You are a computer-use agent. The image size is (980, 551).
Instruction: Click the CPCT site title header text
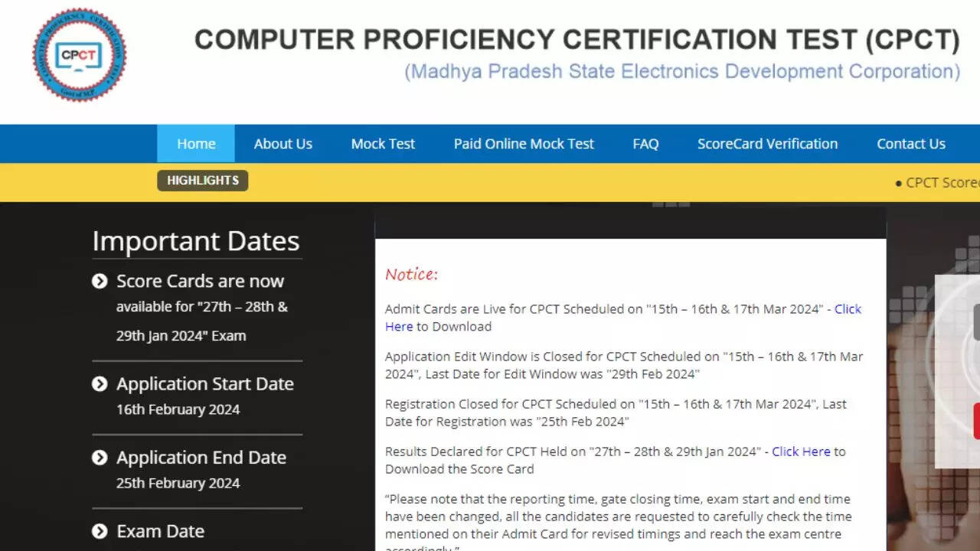click(577, 40)
